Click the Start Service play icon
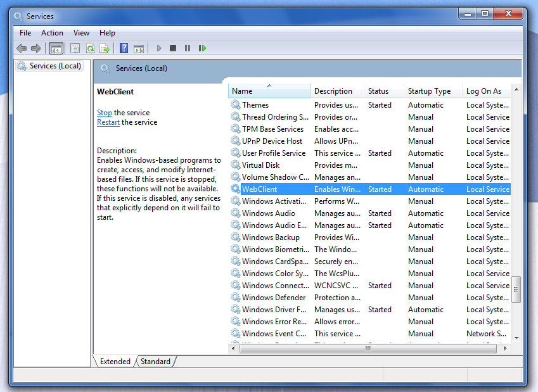The height and width of the screenshot is (392, 538). [158, 48]
